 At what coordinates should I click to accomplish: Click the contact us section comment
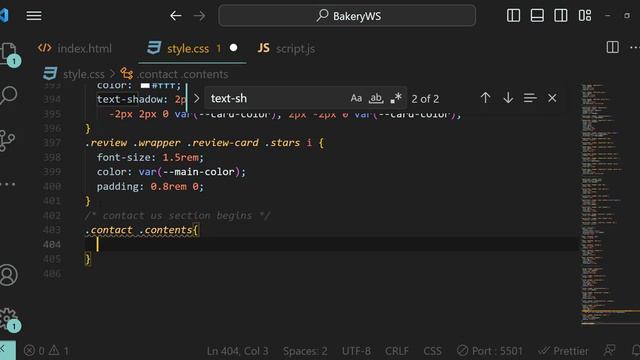tap(177, 216)
